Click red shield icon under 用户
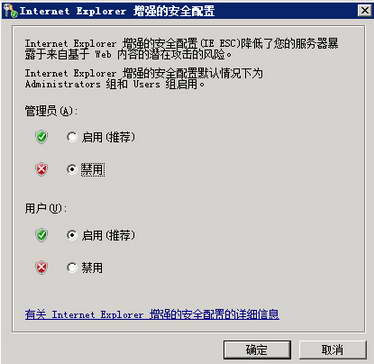This screenshot has width=374, height=364. [x=42, y=267]
